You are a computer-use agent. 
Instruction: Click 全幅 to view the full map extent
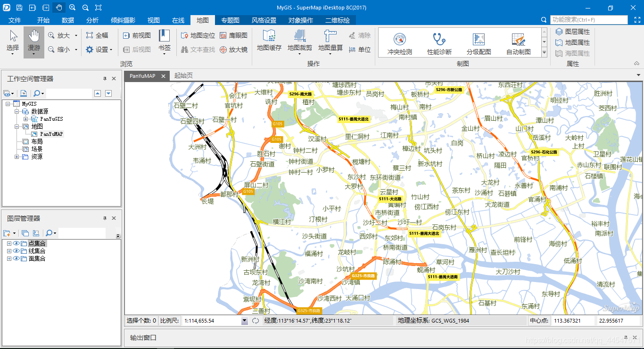(97, 35)
